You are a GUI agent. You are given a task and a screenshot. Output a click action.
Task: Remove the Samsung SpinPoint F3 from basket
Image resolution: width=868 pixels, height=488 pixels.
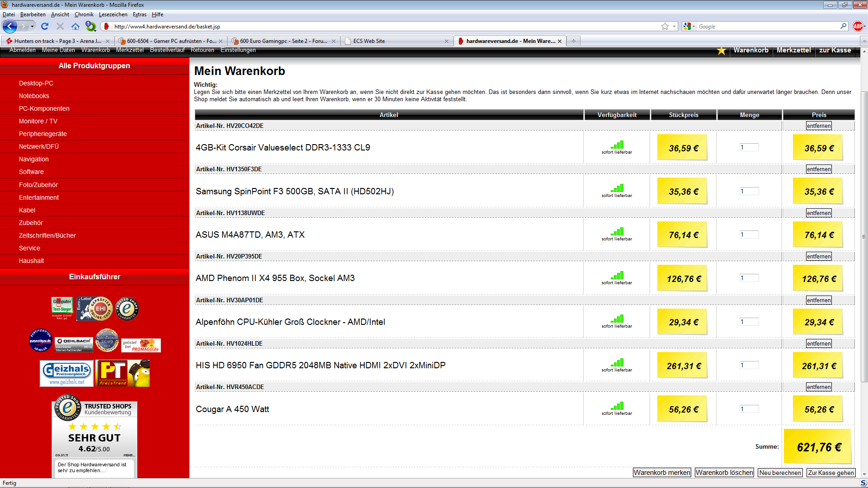[819, 169]
